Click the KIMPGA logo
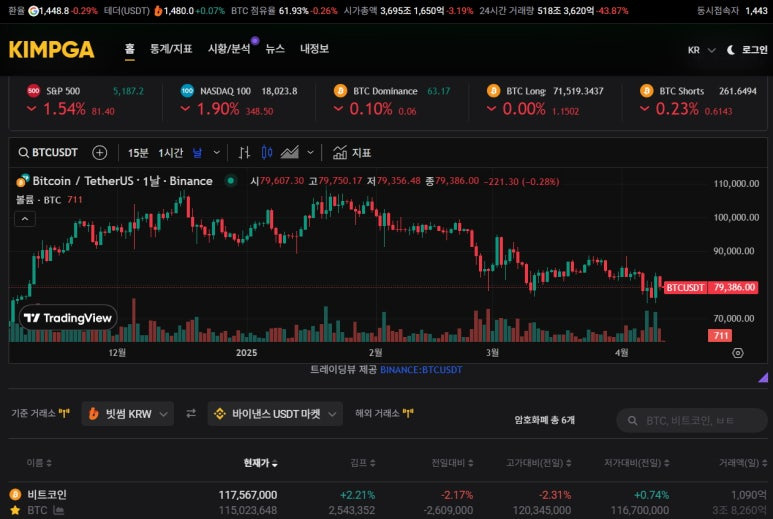 pyautogui.click(x=51, y=50)
